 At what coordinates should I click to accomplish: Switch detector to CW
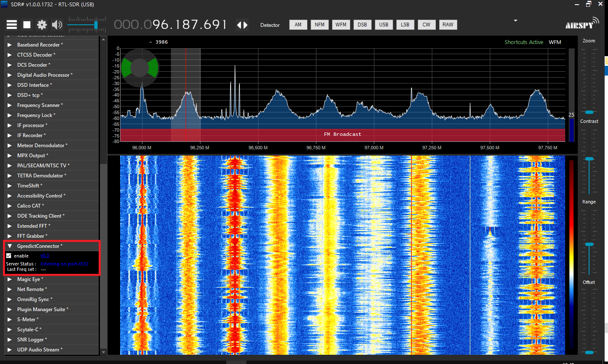click(427, 25)
